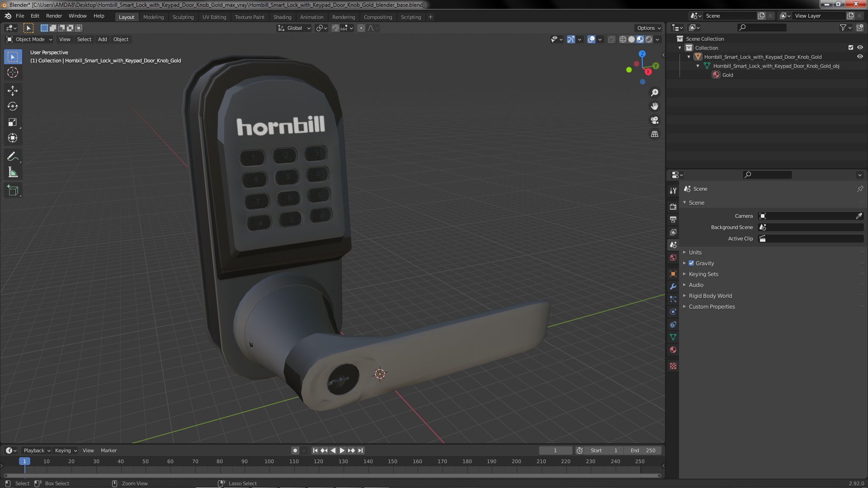Hide Hornbill_Smart_Lock_with_Keypad_Door_Knob_Gold object via eye icon
This screenshot has height=488, width=868.
(860, 56)
